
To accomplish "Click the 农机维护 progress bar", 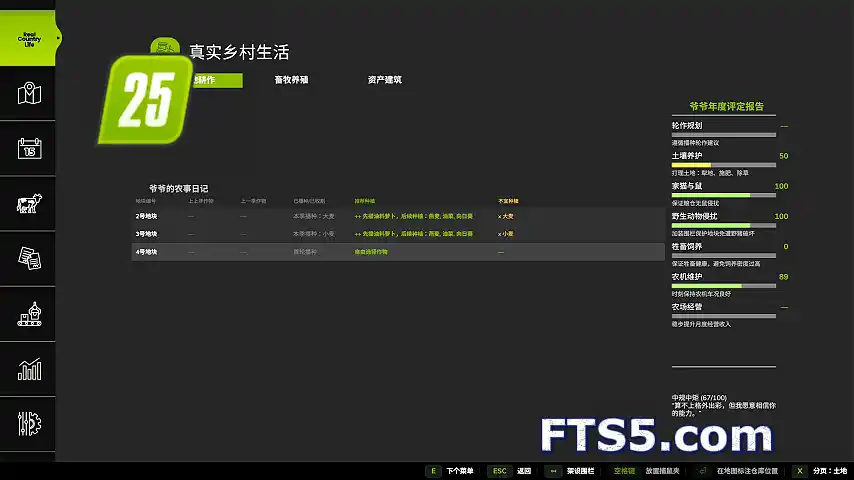I will 723,285.
